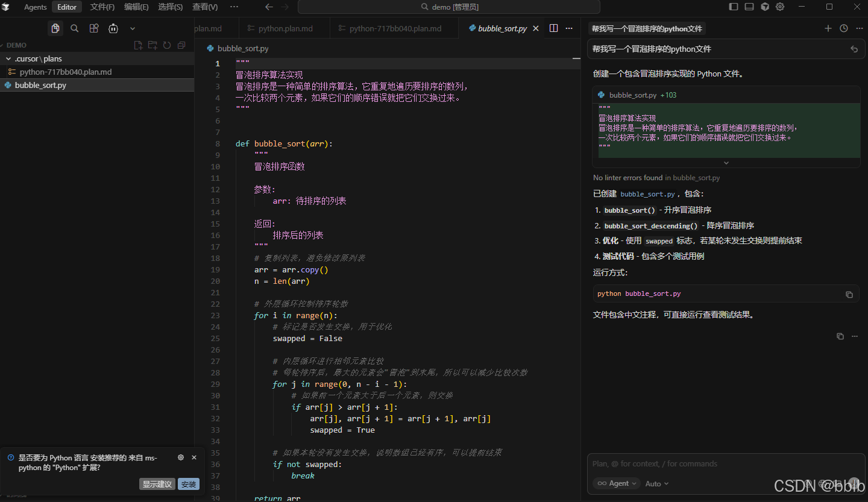Click the New File icon in DEMO header
This screenshot has height=502, width=868.
point(138,45)
